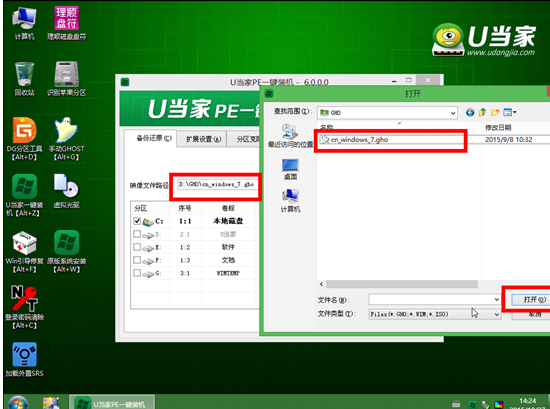Launch 原版系统安装 desktop icon
550x409 pixels.
tap(66, 252)
